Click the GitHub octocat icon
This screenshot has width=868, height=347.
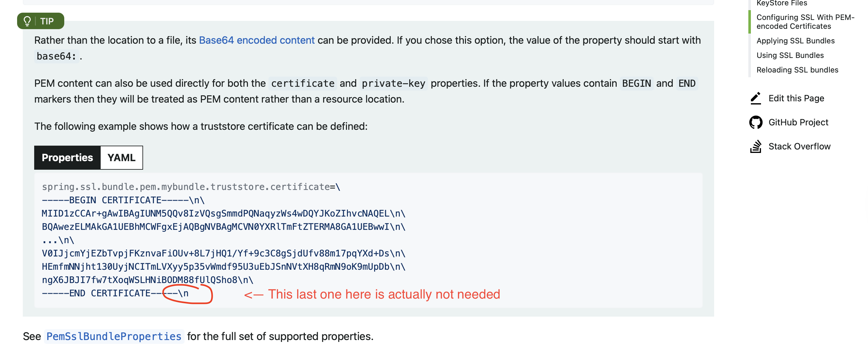pyautogui.click(x=755, y=122)
